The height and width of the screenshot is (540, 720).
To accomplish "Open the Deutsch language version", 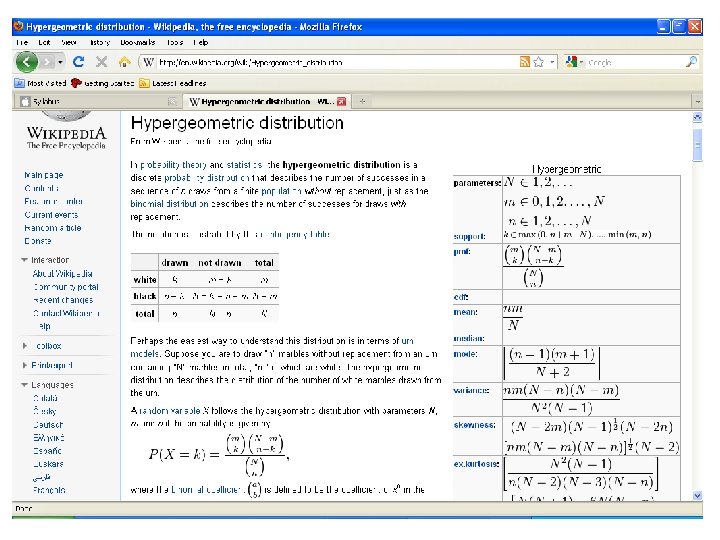I will (48, 425).
